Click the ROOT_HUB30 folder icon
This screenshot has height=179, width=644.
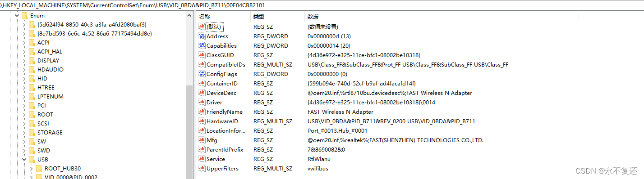pos(39,168)
